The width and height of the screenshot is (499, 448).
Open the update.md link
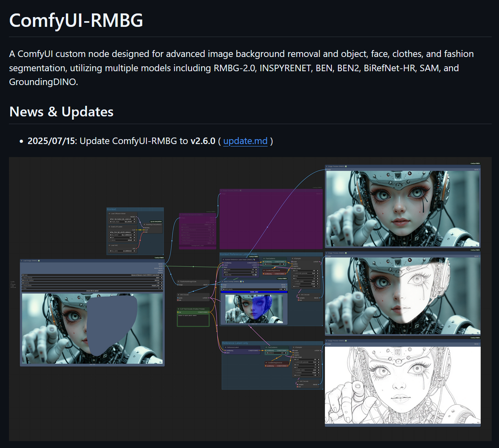coord(245,141)
